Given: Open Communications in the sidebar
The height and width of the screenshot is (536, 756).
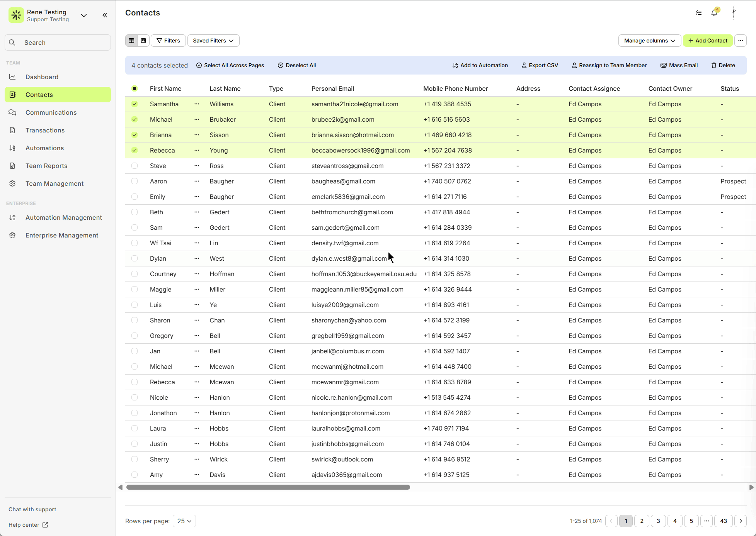Looking at the screenshot, I should (51, 112).
